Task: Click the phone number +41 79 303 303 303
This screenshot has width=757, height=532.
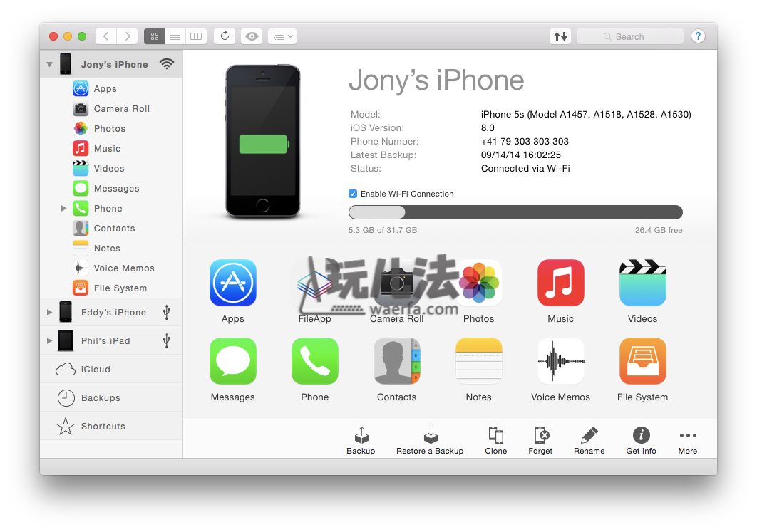Action: (x=525, y=141)
